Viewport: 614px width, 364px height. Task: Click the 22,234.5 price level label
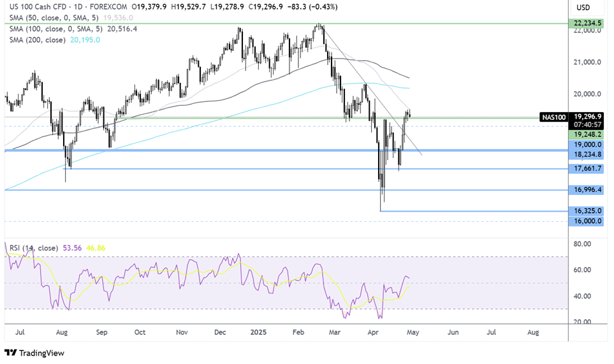pyautogui.click(x=587, y=24)
